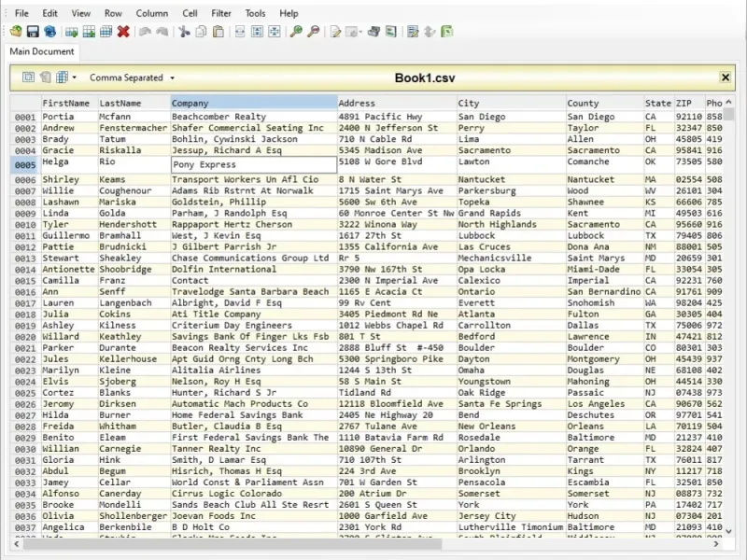
Task: Open the Comma Separated delimiter dropdown
Action: tap(132, 77)
